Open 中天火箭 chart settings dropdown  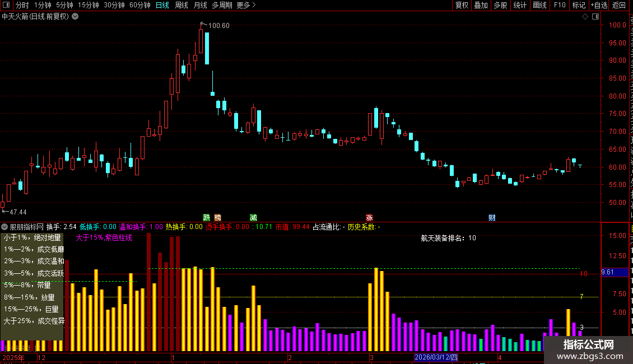coord(75,17)
